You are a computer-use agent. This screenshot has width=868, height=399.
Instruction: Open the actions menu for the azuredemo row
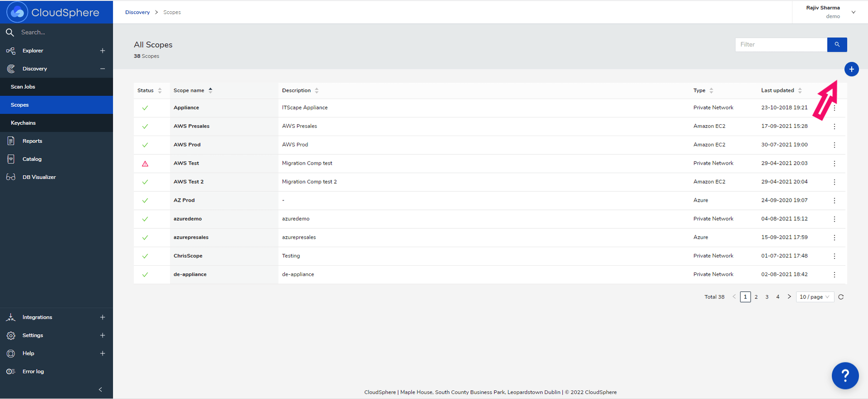834,219
